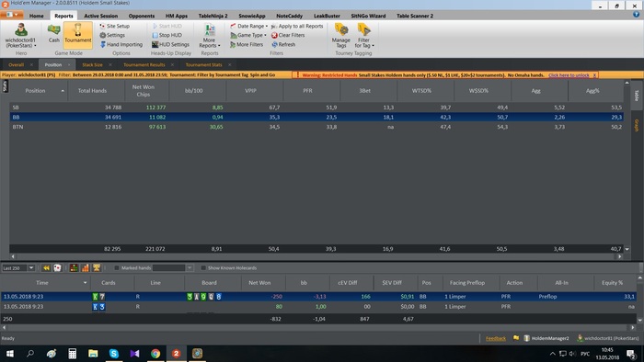Viewport: 644px width, 362px height.
Task: Switch to the Overall report tab
Action: pos(16,65)
